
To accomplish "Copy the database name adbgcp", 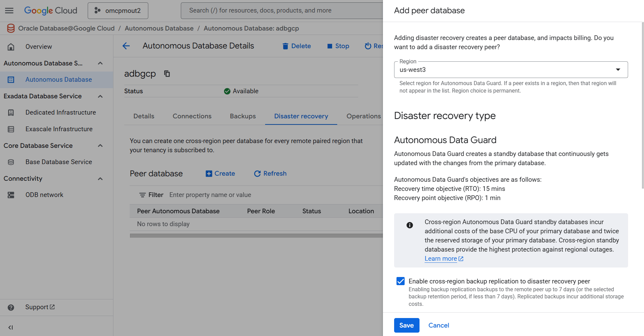I will [167, 74].
